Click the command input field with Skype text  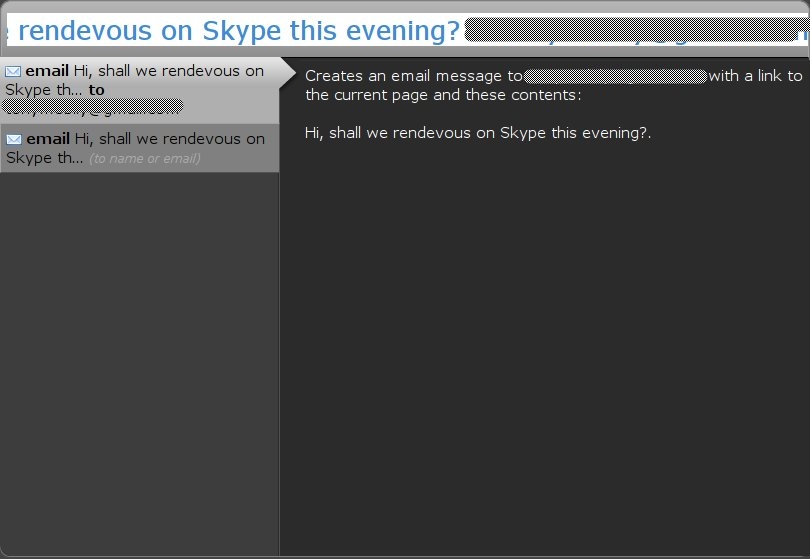coord(408,30)
